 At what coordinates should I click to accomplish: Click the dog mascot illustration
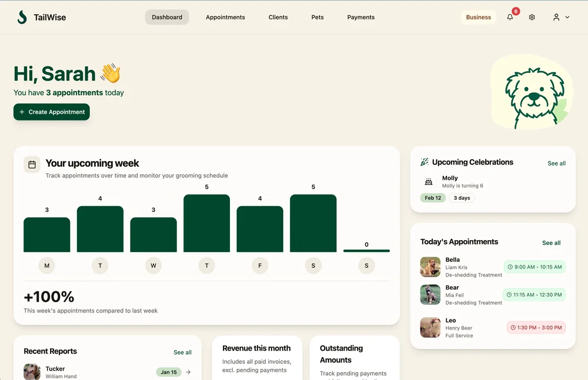point(531,94)
